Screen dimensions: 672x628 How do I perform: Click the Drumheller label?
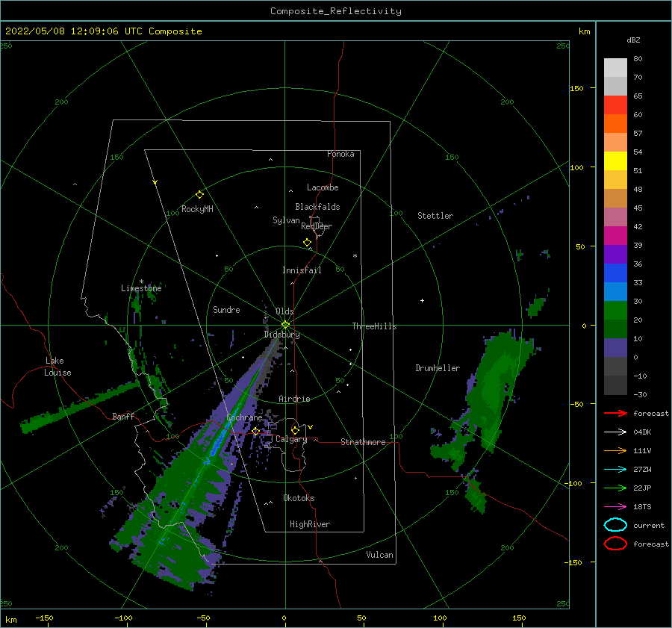pyautogui.click(x=438, y=368)
